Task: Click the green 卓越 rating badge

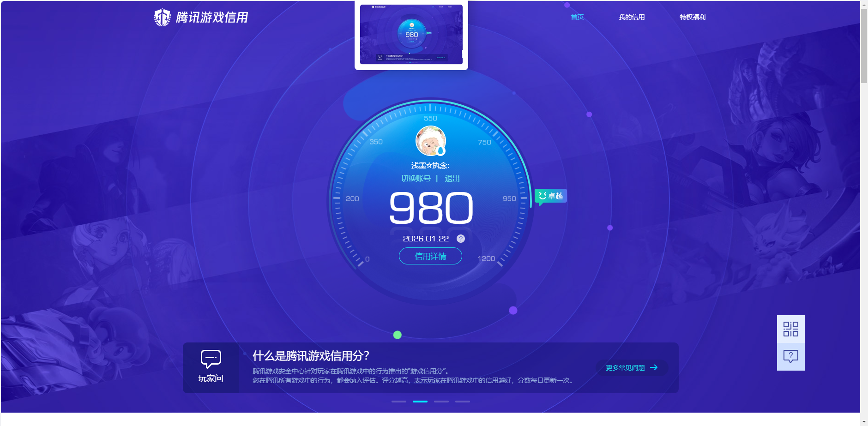Action: coord(550,196)
